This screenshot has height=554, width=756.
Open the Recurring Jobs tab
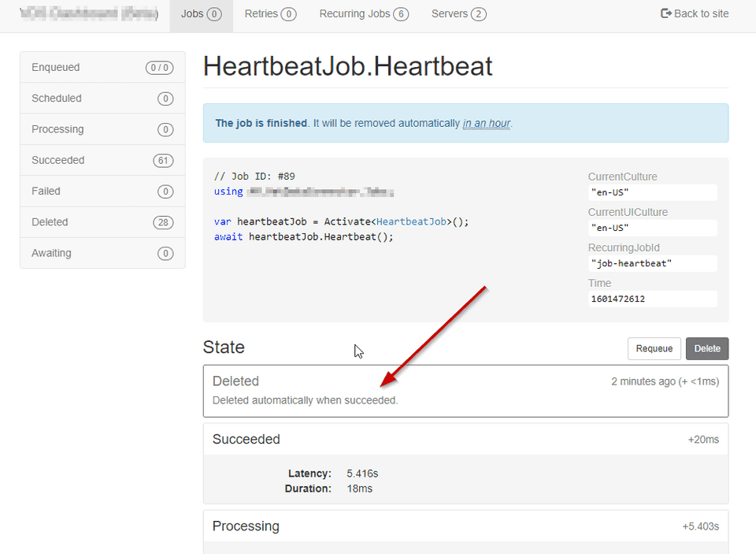pos(363,13)
